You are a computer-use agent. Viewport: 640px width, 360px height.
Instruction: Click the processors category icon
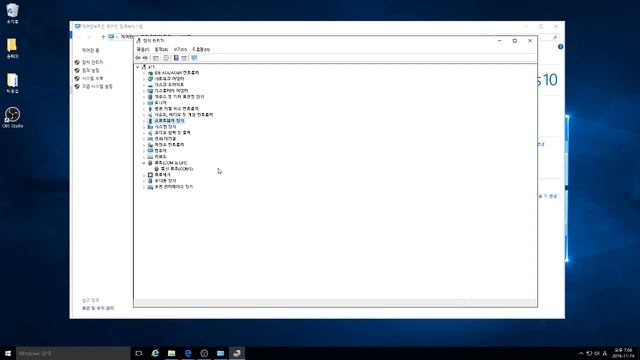coord(150,175)
